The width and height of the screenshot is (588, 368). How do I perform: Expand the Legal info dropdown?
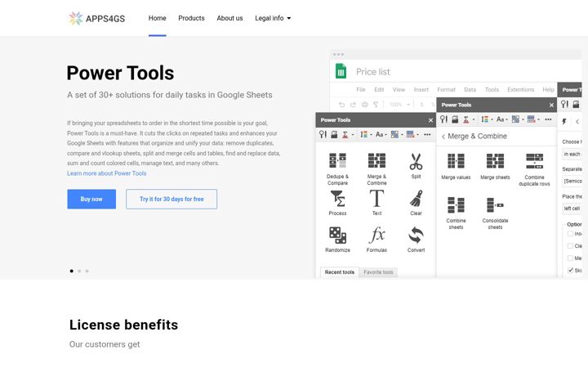pyautogui.click(x=273, y=18)
